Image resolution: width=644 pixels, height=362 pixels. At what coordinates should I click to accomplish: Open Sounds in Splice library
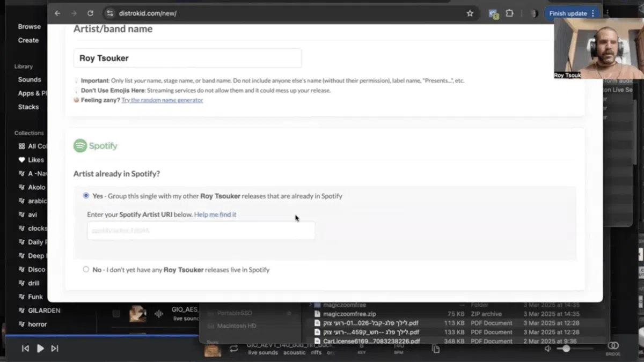coord(30,79)
